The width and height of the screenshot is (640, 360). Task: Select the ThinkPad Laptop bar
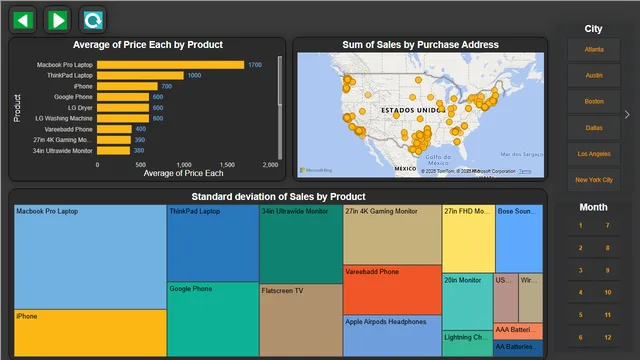coord(140,76)
